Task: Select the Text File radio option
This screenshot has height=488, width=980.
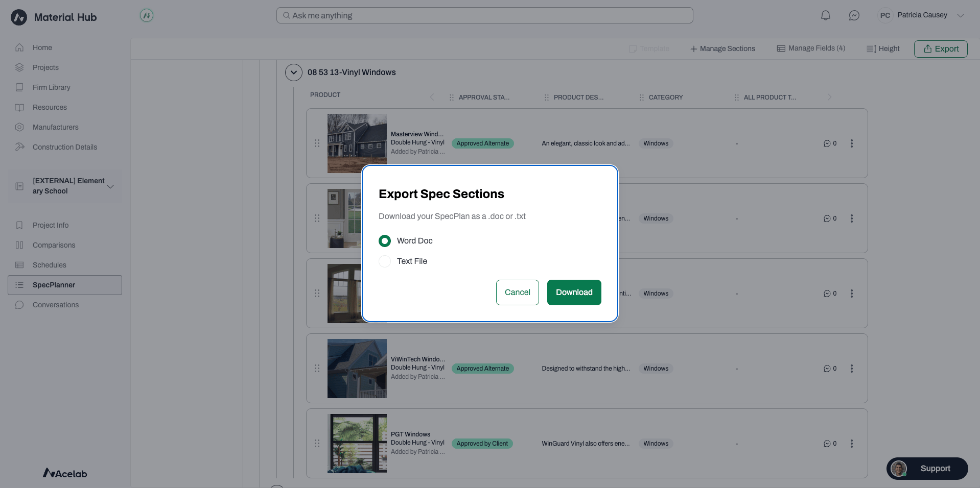Action: tap(385, 261)
